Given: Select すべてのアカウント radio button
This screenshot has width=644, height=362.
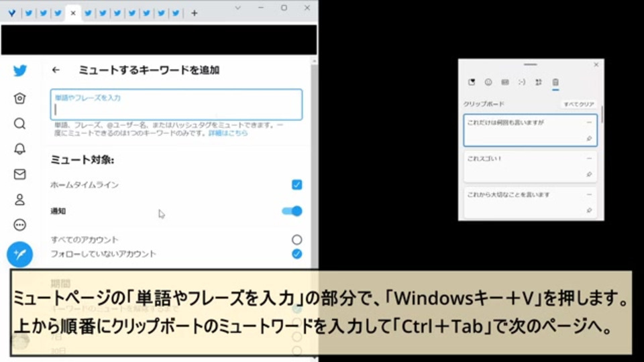Looking at the screenshot, I should [297, 240].
